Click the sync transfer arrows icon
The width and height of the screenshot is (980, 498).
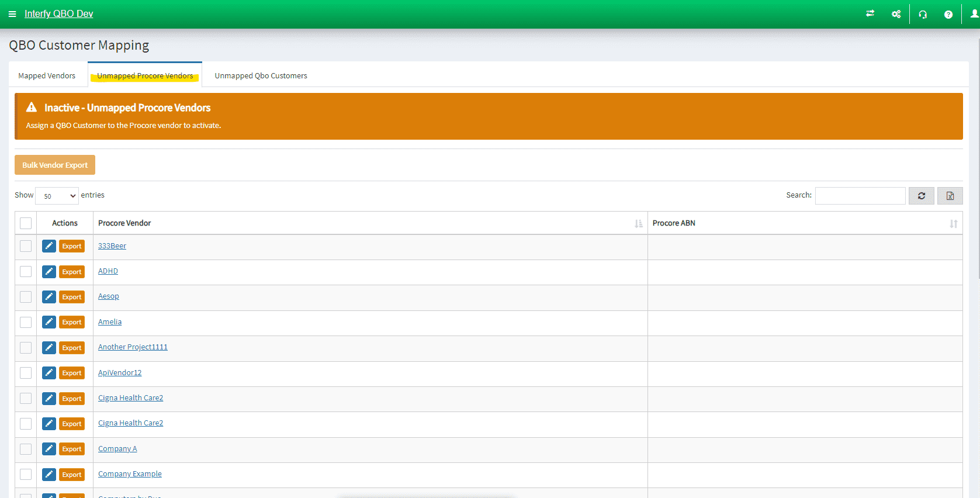(x=870, y=14)
